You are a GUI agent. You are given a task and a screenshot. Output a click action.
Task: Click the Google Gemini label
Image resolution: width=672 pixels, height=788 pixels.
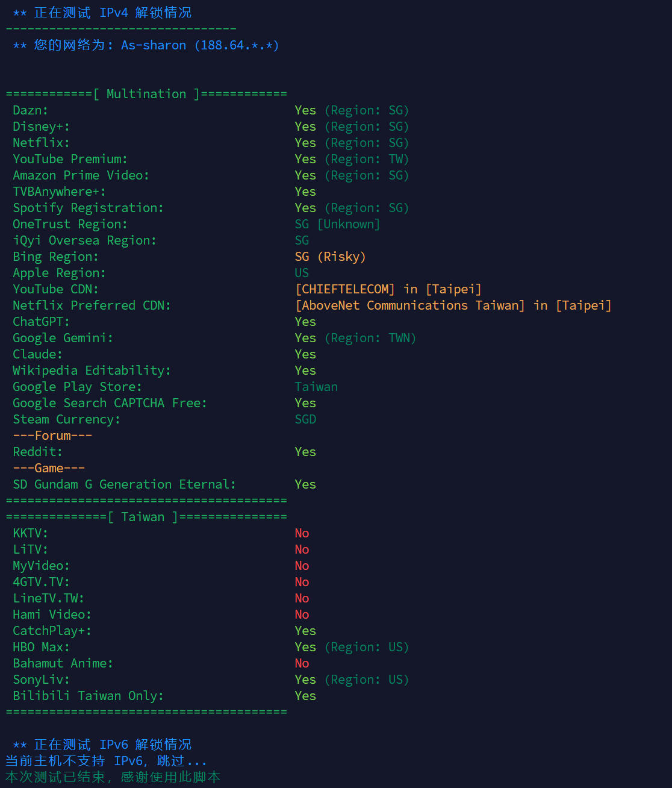click(x=63, y=338)
